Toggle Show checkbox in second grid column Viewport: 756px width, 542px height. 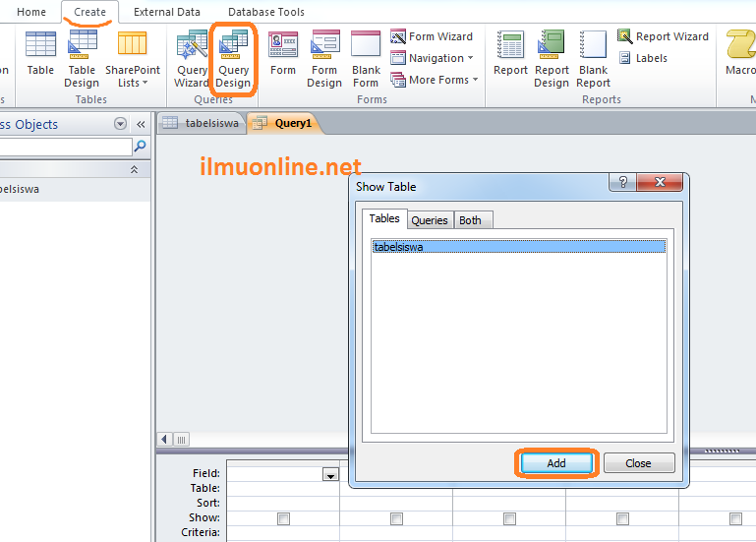(396, 518)
